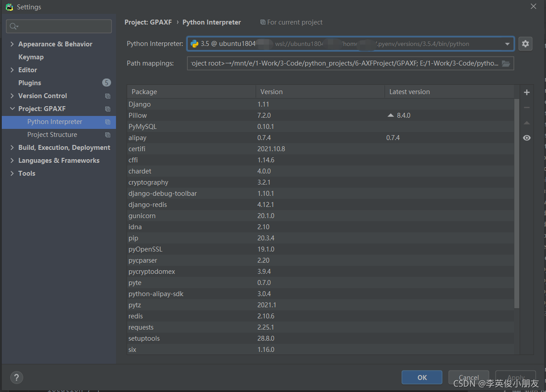This screenshot has height=392, width=546.
Task: Select the pyte package row
Action: coord(320,283)
